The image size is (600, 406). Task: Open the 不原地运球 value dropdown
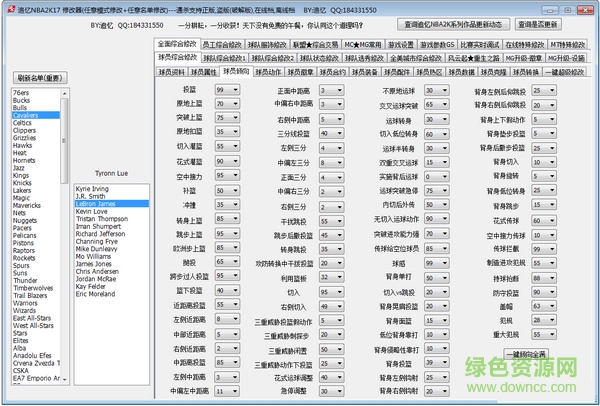click(436, 90)
